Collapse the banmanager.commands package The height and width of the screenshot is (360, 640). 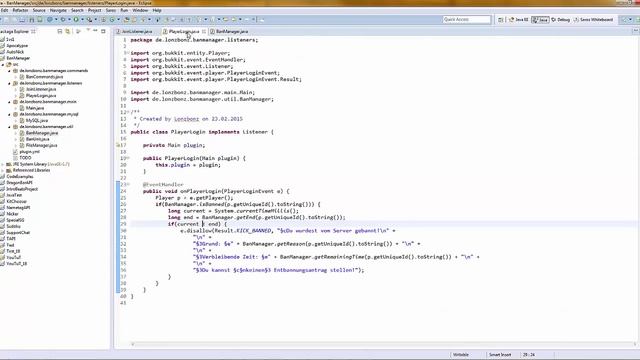(9, 71)
